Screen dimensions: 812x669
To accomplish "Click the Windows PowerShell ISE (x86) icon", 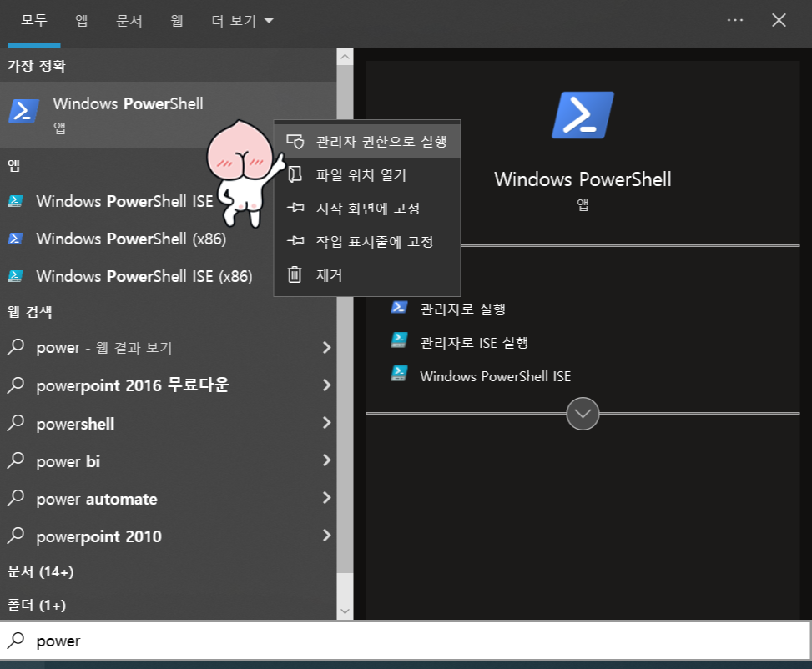I will [15, 276].
